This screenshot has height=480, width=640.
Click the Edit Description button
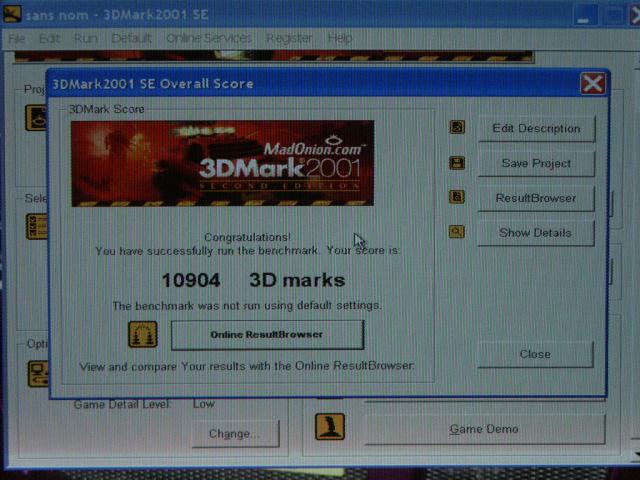click(x=536, y=129)
